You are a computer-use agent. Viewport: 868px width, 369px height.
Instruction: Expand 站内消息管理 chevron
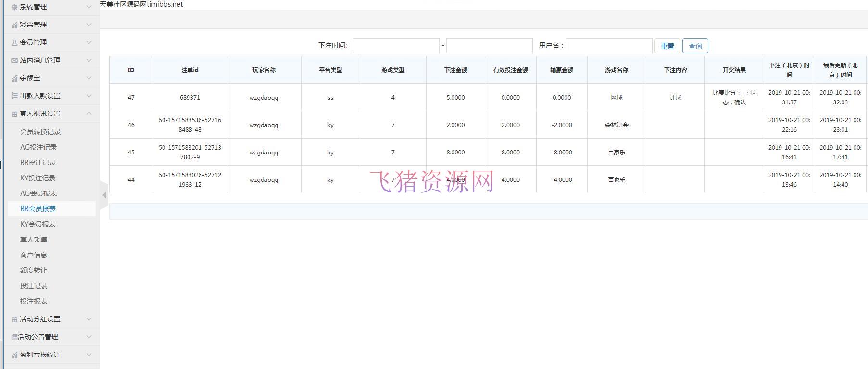pos(89,60)
